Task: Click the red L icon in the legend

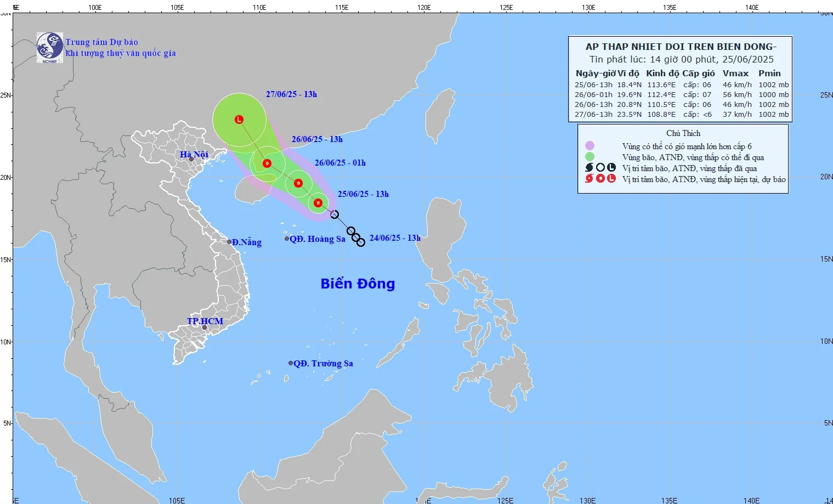Action: pyautogui.click(x=611, y=179)
